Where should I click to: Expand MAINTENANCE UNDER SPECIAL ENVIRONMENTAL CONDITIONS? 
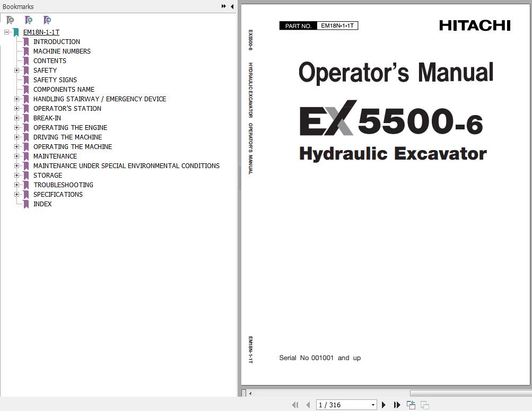point(16,166)
